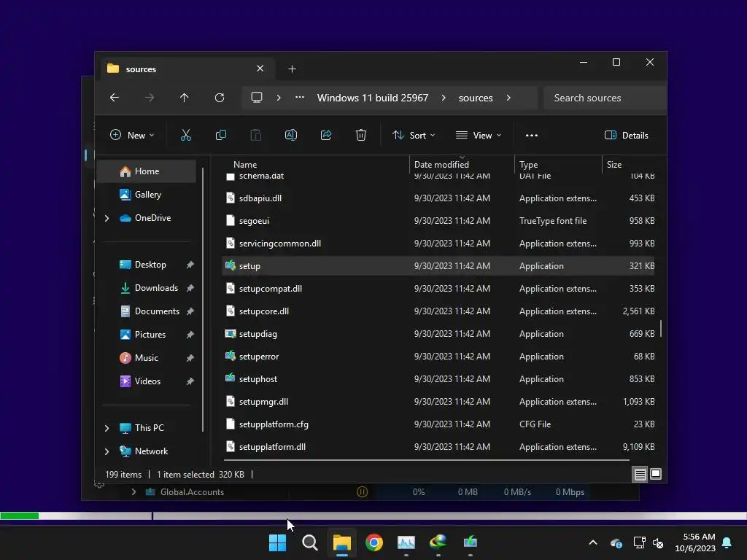Image resolution: width=747 pixels, height=560 pixels.
Task: Sort by Name column header
Action: (245, 165)
